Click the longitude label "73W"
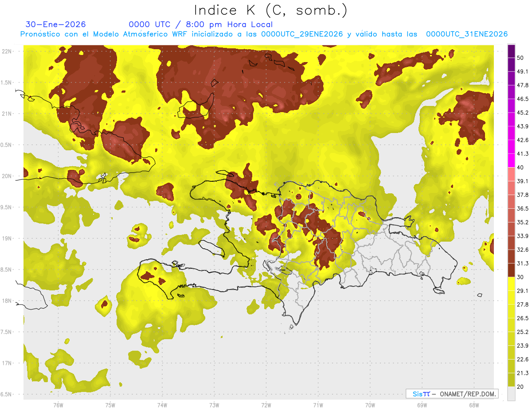Image resolution: width=532 pixels, height=411 pixels. [214, 405]
